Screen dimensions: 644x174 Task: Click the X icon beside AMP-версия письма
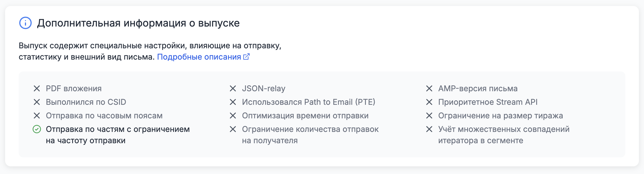pos(430,88)
